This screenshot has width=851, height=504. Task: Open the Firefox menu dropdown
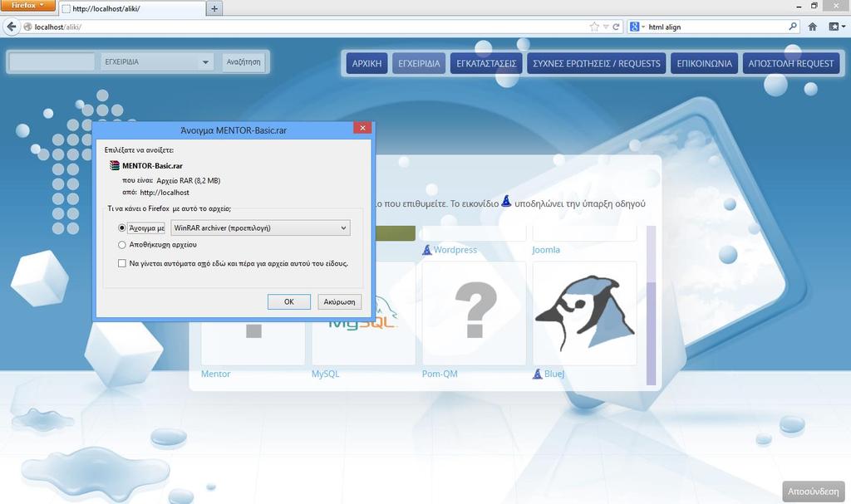click(27, 6)
